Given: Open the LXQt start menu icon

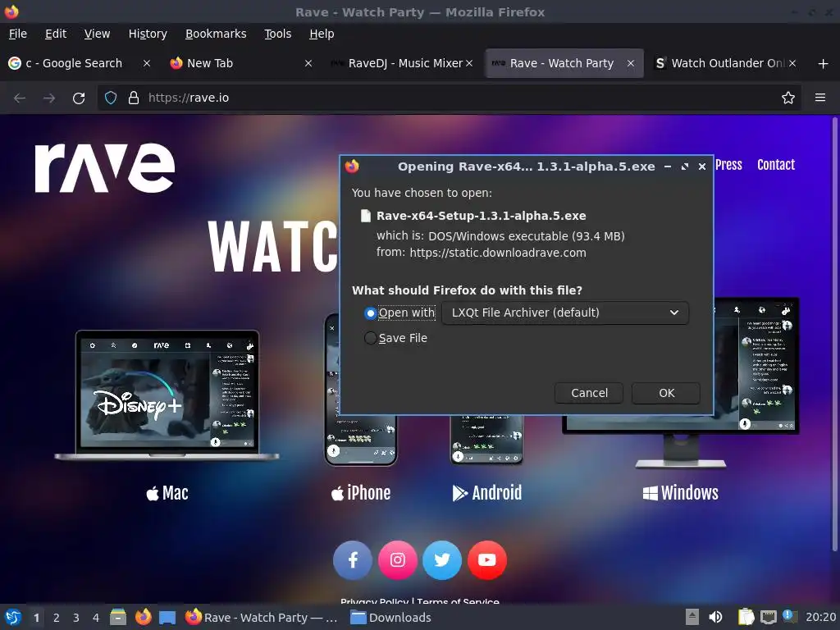Looking at the screenshot, I should coord(13,618).
